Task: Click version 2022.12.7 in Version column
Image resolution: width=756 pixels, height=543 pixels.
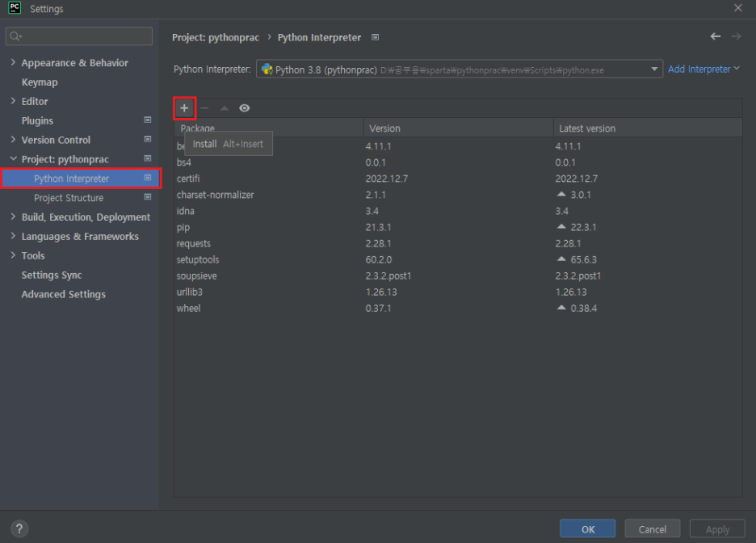Action: point(387,179)
